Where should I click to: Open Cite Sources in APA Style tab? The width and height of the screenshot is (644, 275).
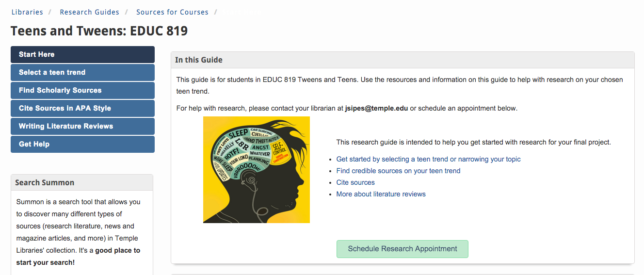point(82,108)
